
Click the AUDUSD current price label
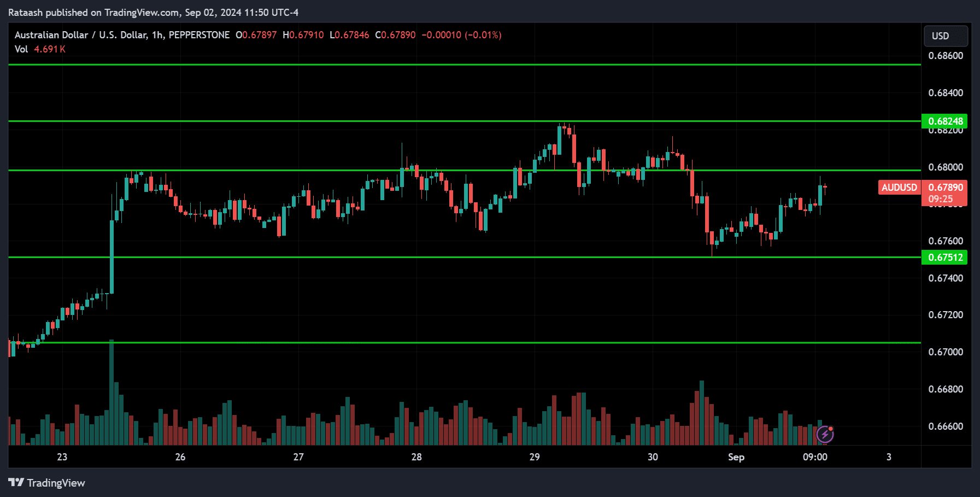[x=899, y=188]
